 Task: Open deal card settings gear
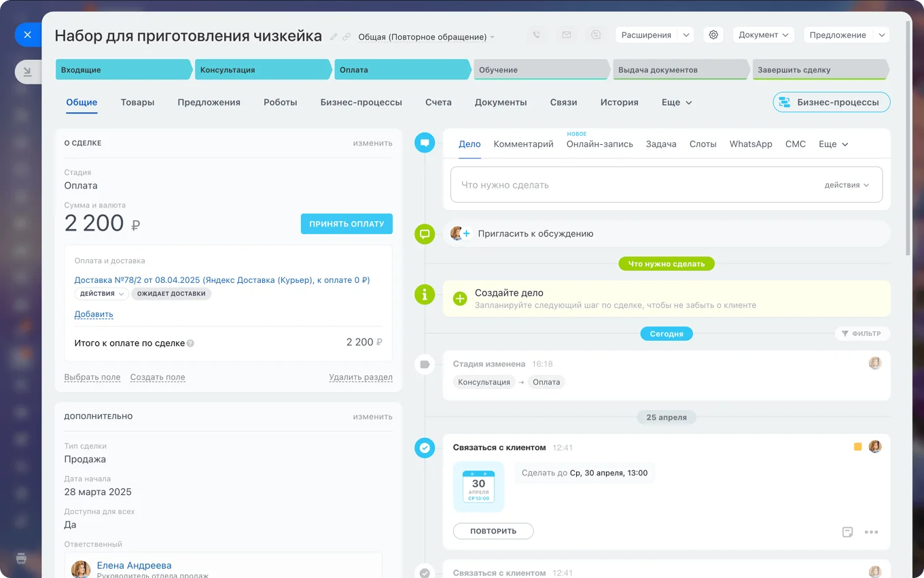click(713, 35)
